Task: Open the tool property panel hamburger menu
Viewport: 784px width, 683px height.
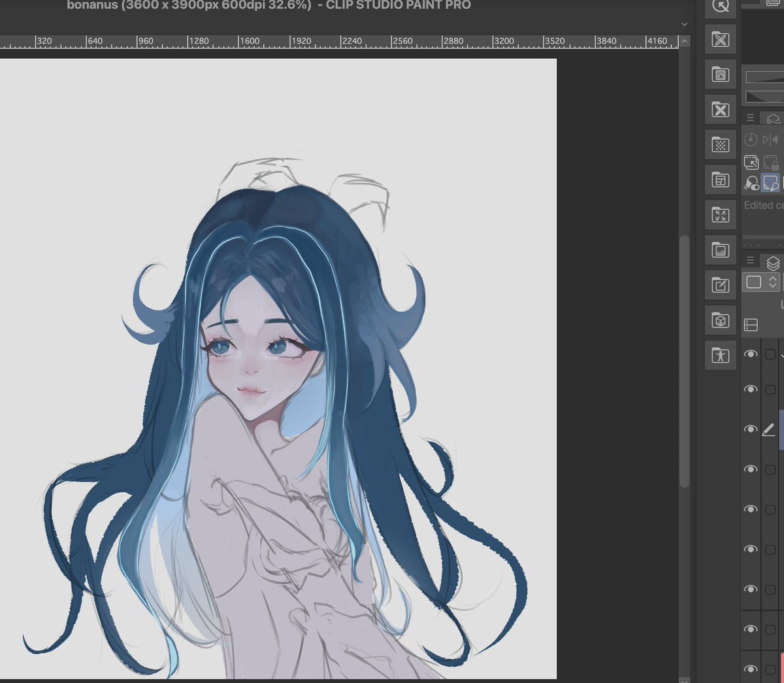Action: pyautogui.click(x=750, y=118)
